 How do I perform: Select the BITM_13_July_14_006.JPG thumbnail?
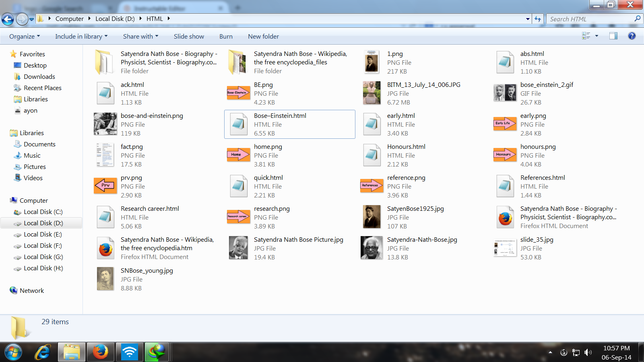tap(372, 93)
